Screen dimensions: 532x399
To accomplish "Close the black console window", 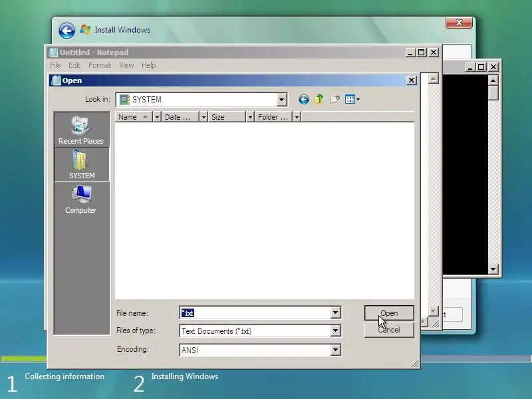I will (493, 67).
